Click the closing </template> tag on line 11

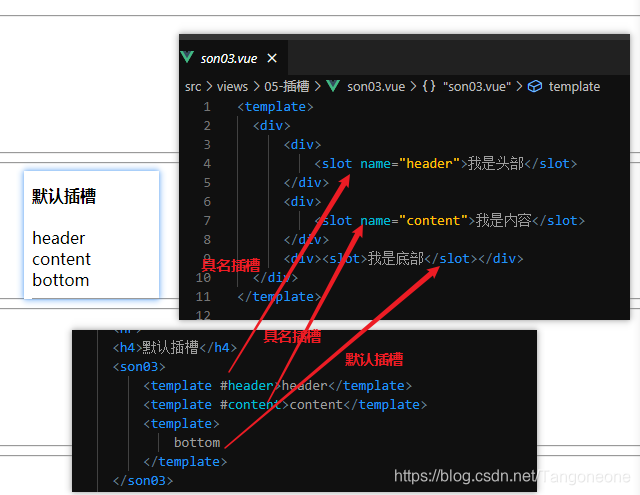click(x=279, y=297)
